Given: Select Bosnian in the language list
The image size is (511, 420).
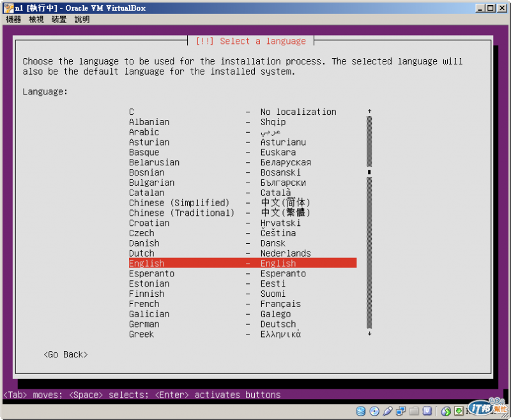Looking at the screenshot, I should (x=243, y=172).
